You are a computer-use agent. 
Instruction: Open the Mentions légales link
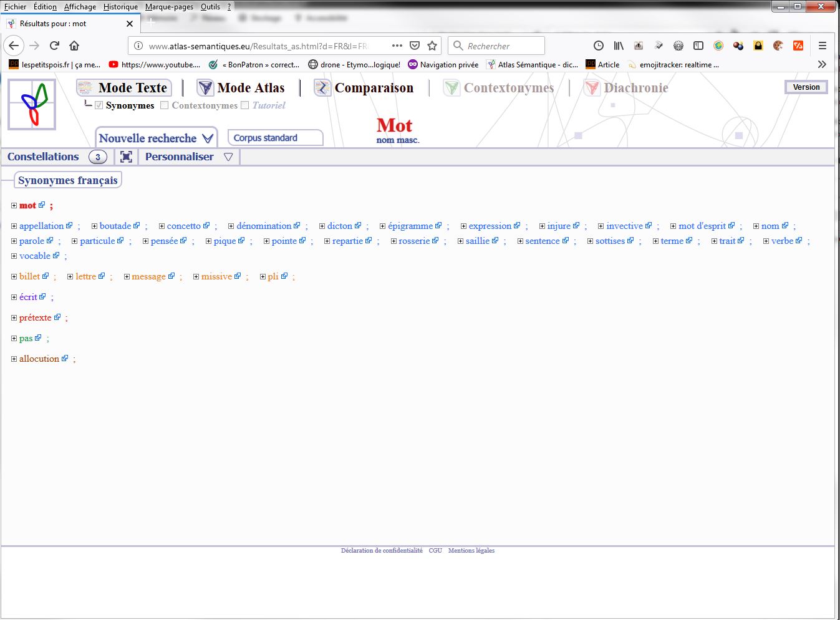[x=471, y=551]
